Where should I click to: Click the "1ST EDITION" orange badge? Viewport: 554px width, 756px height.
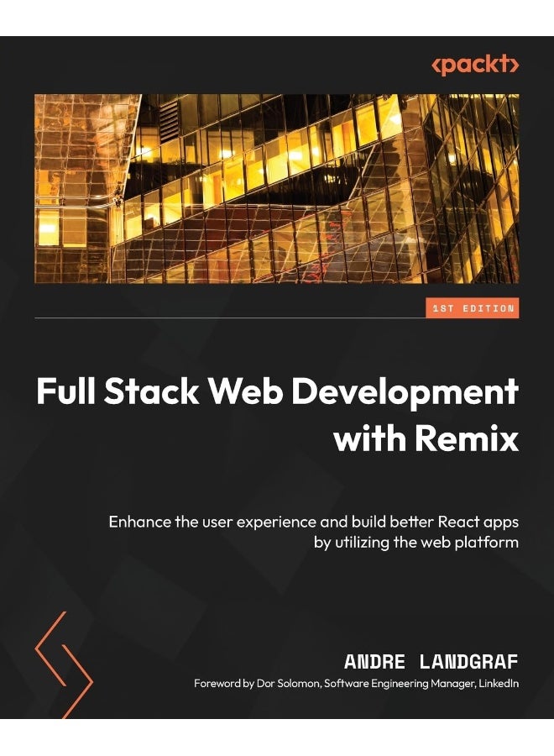tap(472, 308)
